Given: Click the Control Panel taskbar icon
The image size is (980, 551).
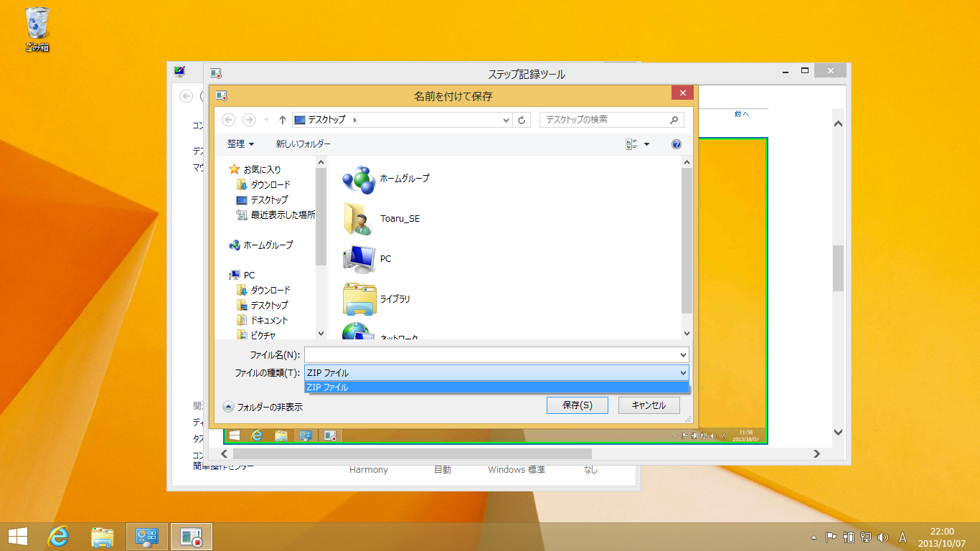Looking at the screenshot, I should click(x=147, y=536).
